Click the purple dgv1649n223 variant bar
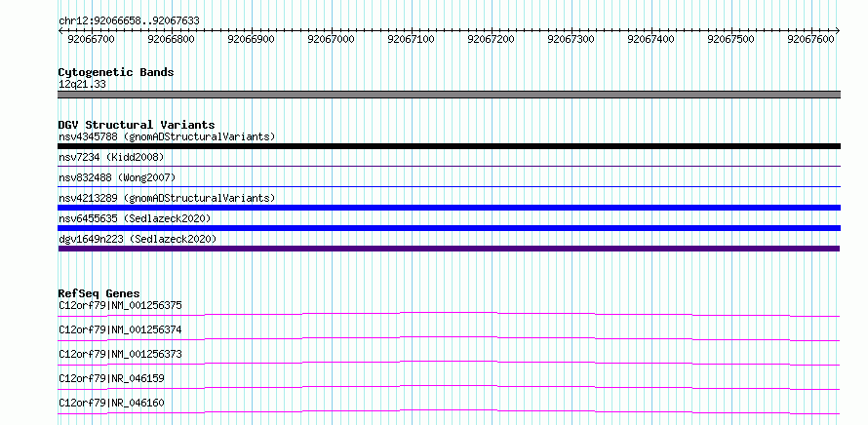868x425 pixels. point(449,249)
